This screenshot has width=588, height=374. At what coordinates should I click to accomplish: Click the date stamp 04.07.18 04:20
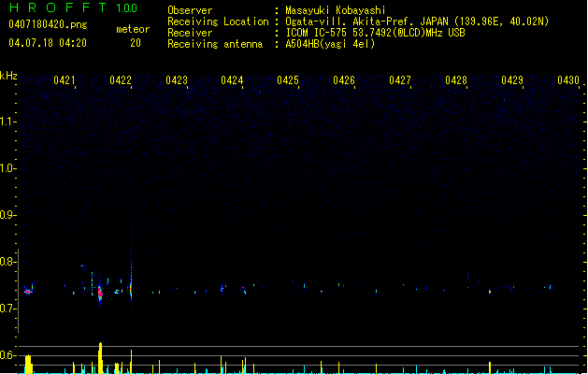[x=48, y=43]
